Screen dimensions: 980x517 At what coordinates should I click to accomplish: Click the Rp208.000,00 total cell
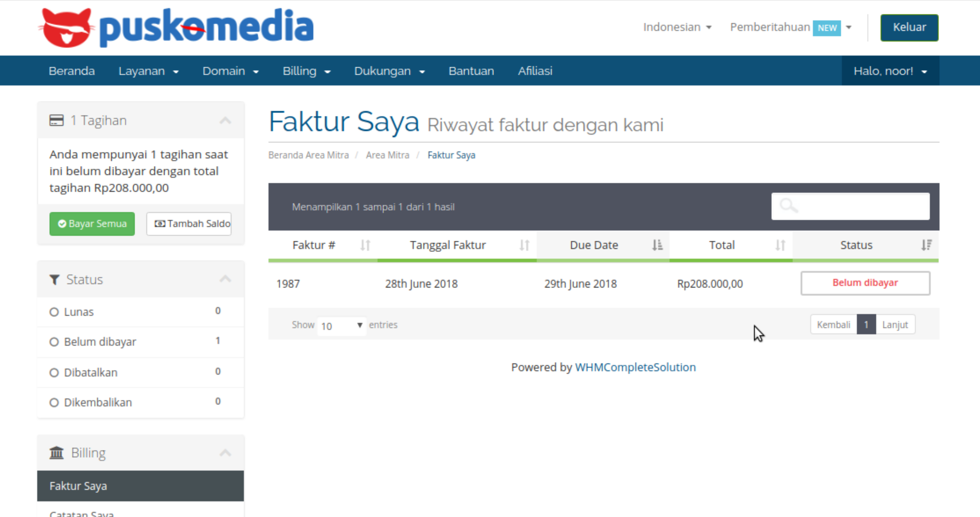tap(709, 284)
